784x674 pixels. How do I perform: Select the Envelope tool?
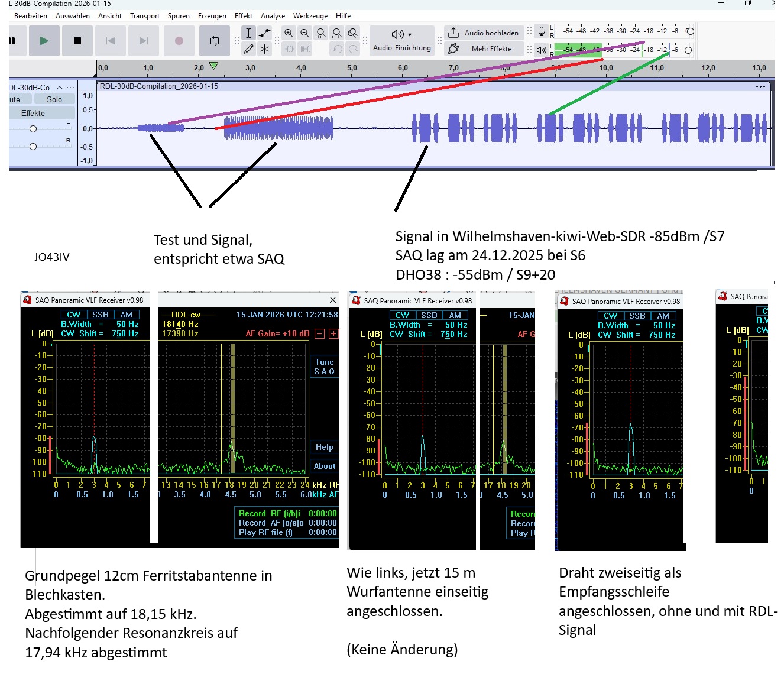pyautogui.click(x=265, y=33)
